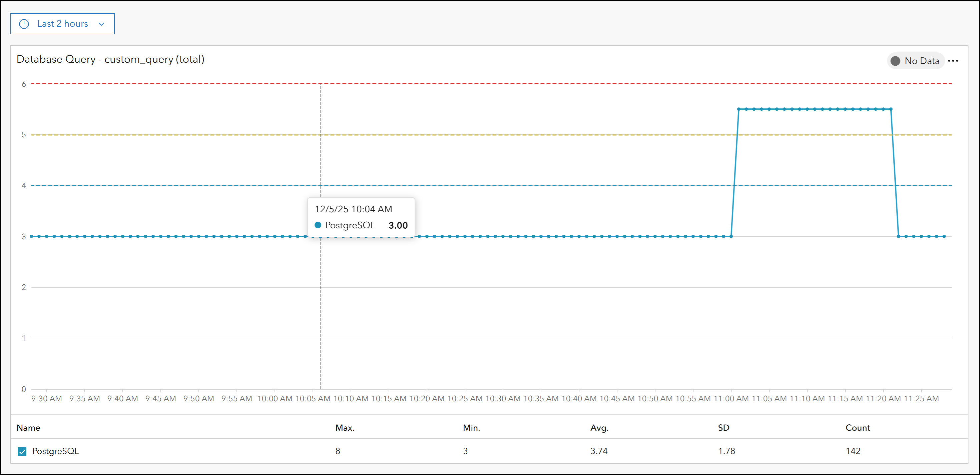The height and width of the screenshot is (475, 980).
Task: Uncheck the PostgreSQL series checkbox
Action: pos(22,451)
